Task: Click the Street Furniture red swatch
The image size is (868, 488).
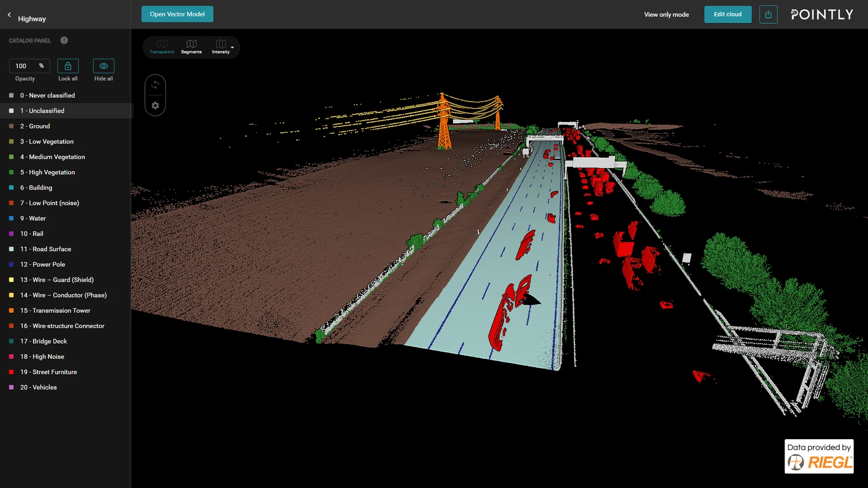Action: click(x=11, y=372)
